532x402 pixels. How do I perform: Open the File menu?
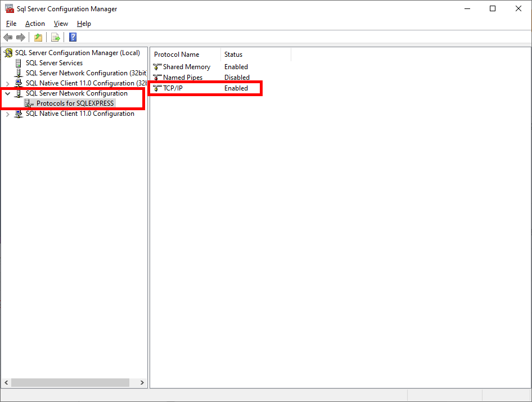click(11, 24)
